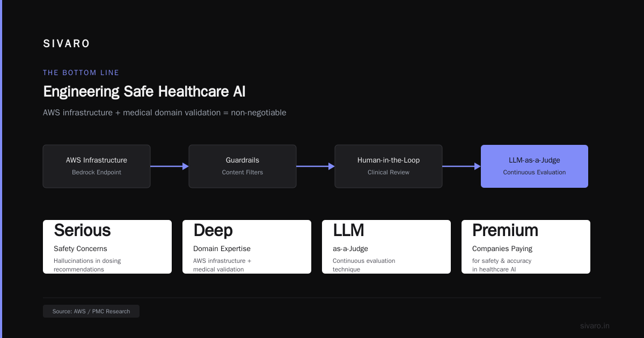Image resolution: width=644 pixels, height=338 pixels.
Task: Click the arrow between AWS Infrastructure and Guardrails
Action: [170, 166]
